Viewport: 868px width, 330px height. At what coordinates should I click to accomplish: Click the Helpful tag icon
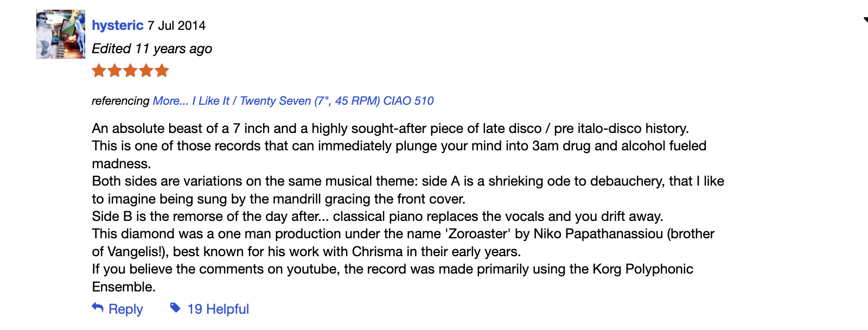[175, 308]
